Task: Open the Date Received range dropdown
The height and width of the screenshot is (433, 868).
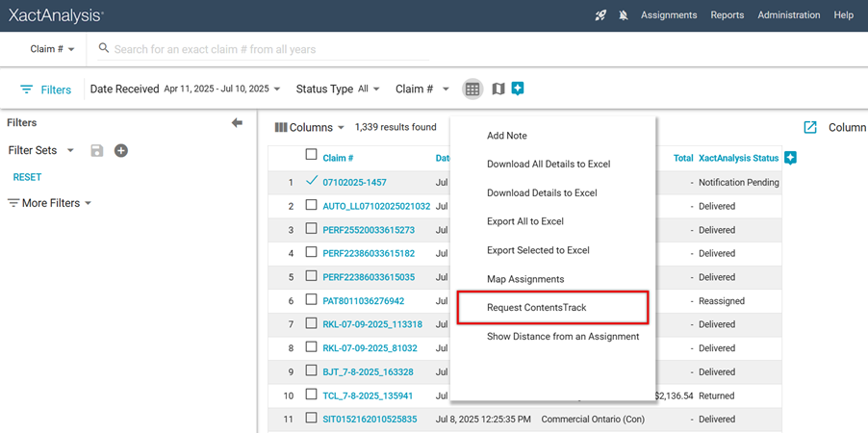Action: click(x=222, y=89)
